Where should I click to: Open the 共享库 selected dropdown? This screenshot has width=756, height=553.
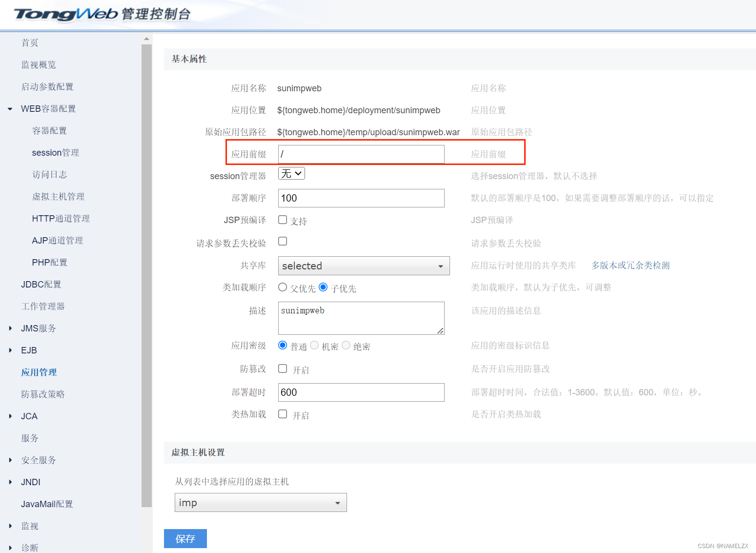pos(364,266)
